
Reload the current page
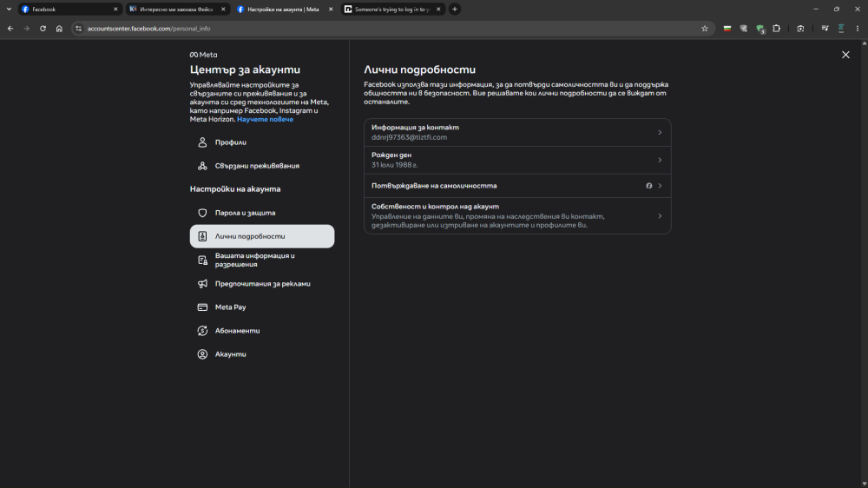coord(43,29)
